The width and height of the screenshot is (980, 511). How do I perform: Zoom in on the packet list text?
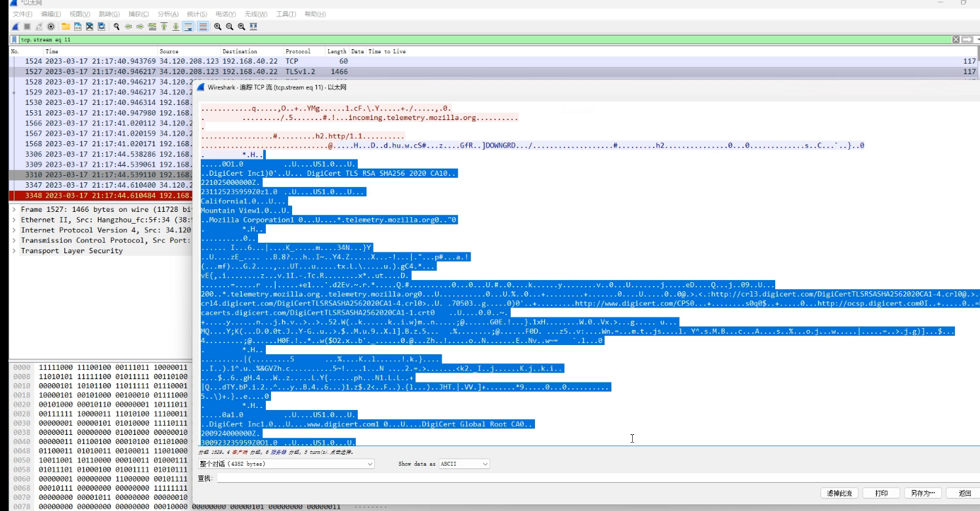216,26
